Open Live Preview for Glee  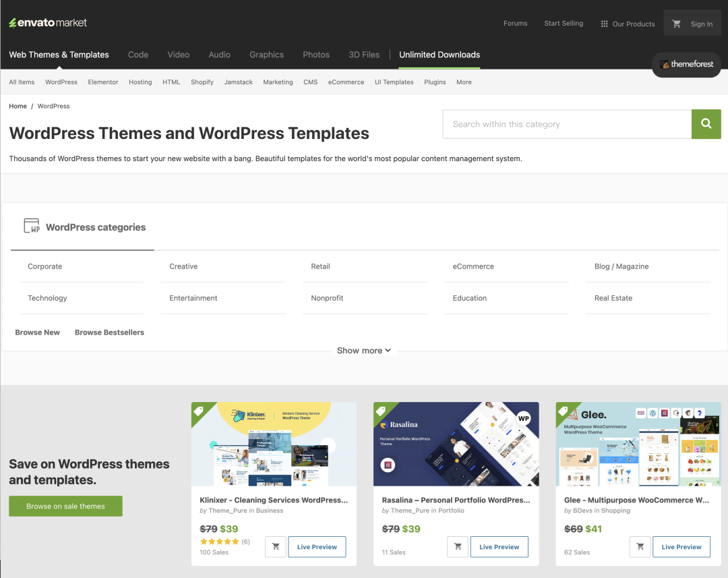tap(681, 546)
